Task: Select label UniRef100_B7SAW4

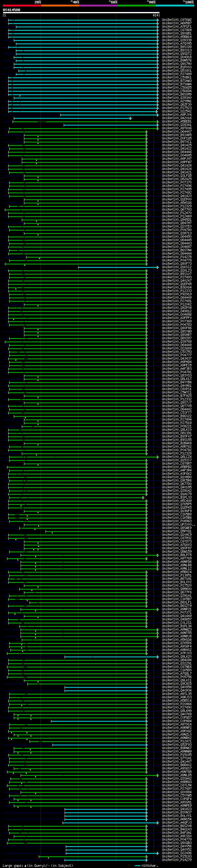Action: coord(177,84)
